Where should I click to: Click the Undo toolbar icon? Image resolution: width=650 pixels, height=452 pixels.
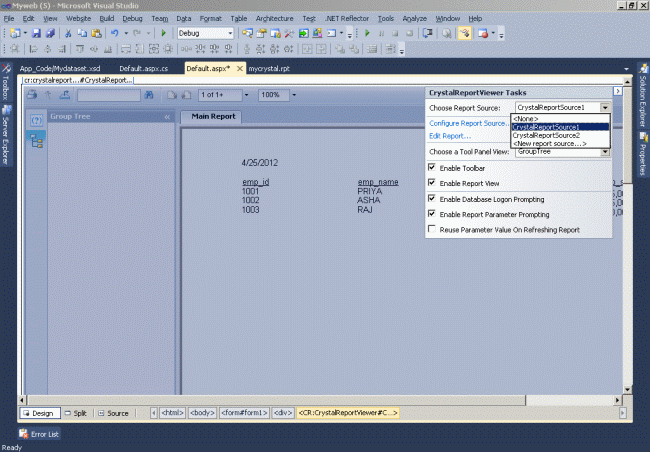116,33
